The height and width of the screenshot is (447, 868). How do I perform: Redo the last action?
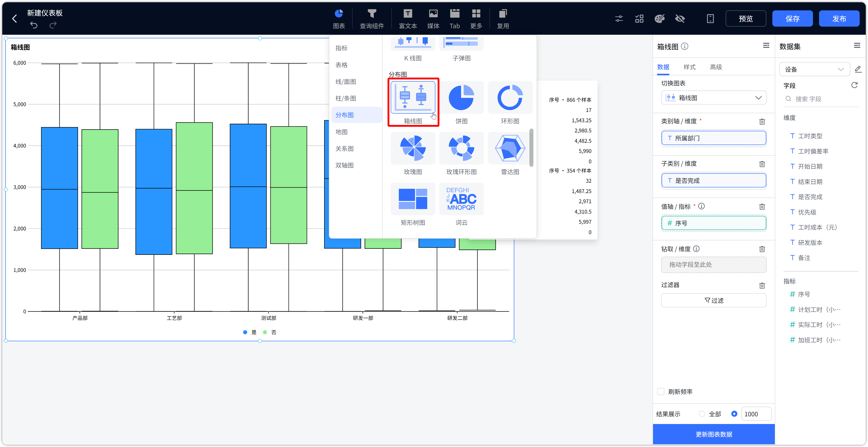tap(53, 25)
